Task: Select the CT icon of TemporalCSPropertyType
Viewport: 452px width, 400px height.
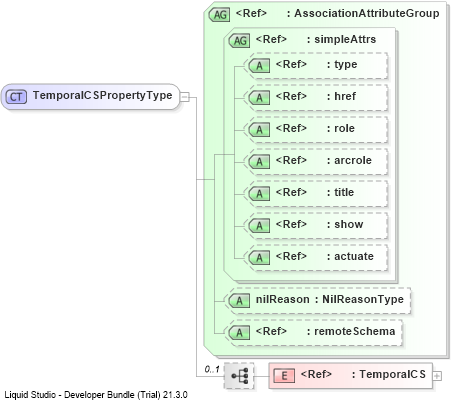Action: pos(16,97)
